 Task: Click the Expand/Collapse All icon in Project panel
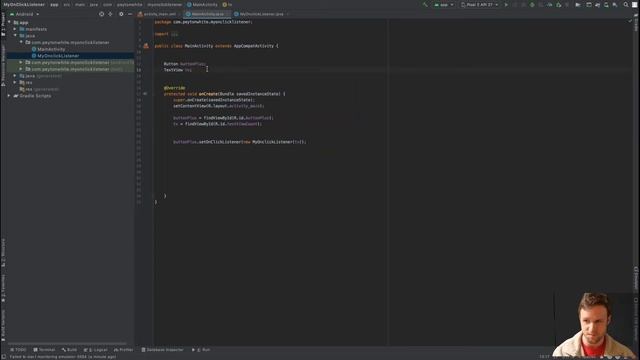[110, 14]
